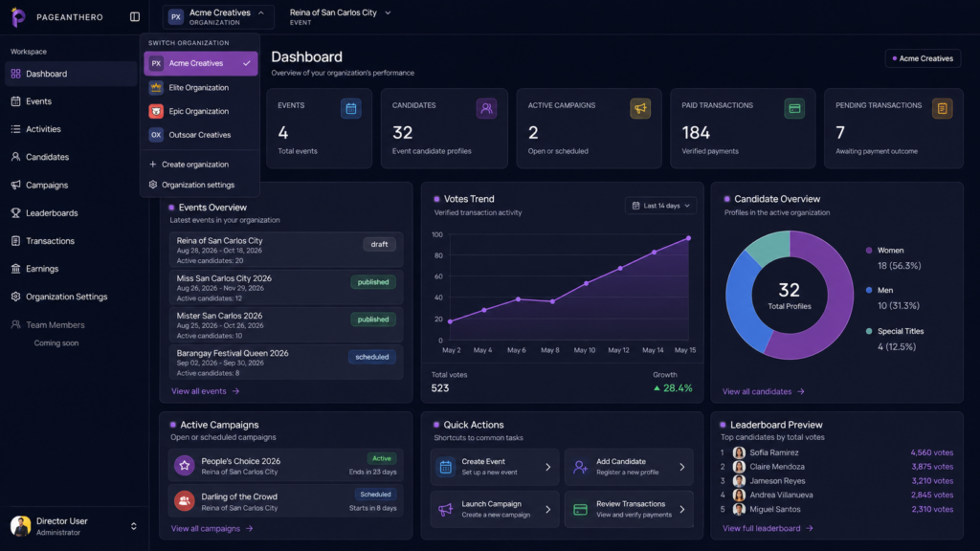Click the Elite Organization crown icon
This screenshot has height=551, width=980.
(156, 87)
